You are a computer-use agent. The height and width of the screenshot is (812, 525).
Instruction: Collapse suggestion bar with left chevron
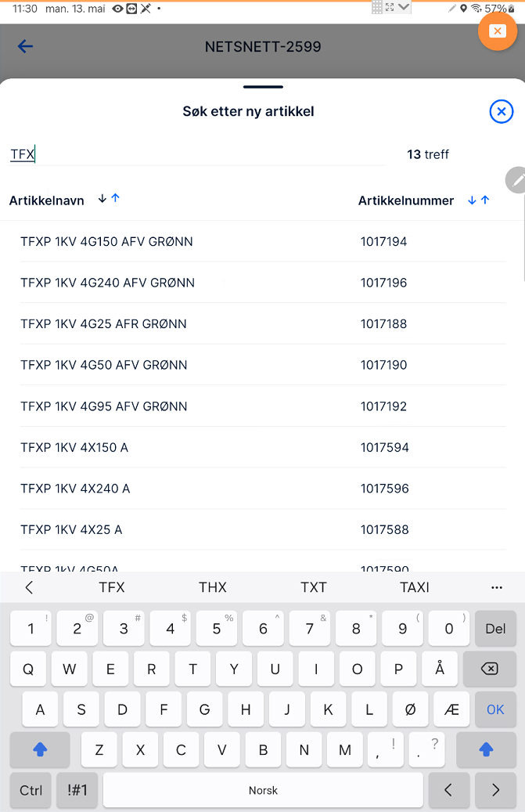point(29,587)
